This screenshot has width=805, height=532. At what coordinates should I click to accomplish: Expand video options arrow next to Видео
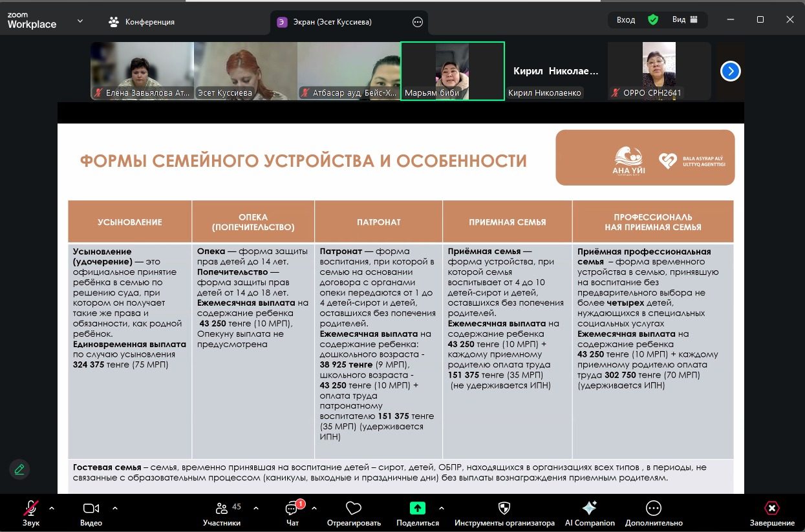pyautogui.click(x=115, y=507)
